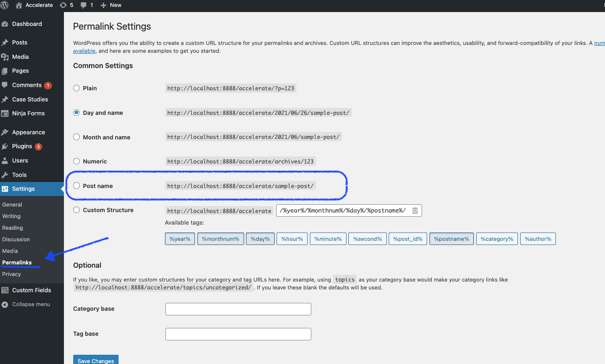Click the icon inside Custom Structure field
Viewport: 605px width, 364px height.
pos(415,211)
